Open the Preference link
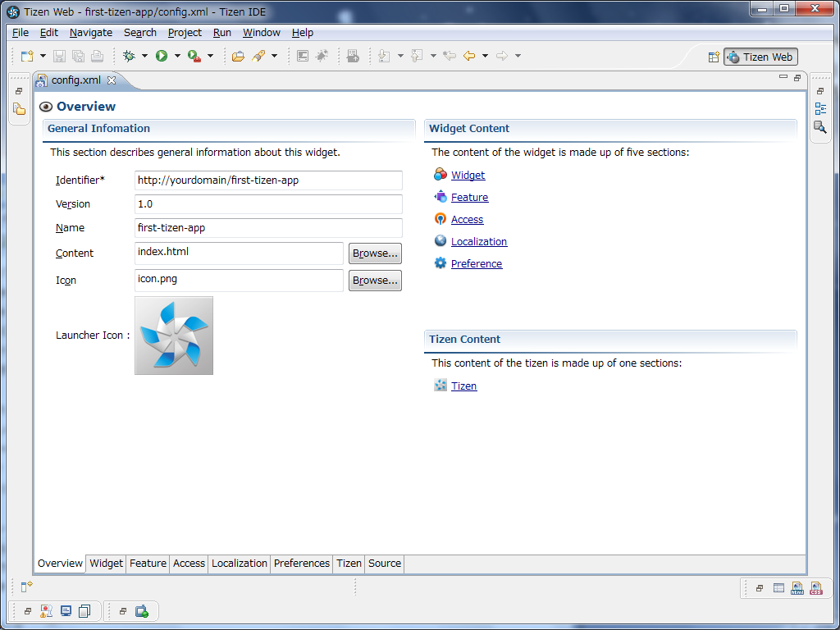This screenshot has width=840, height=630. [477, 263]
